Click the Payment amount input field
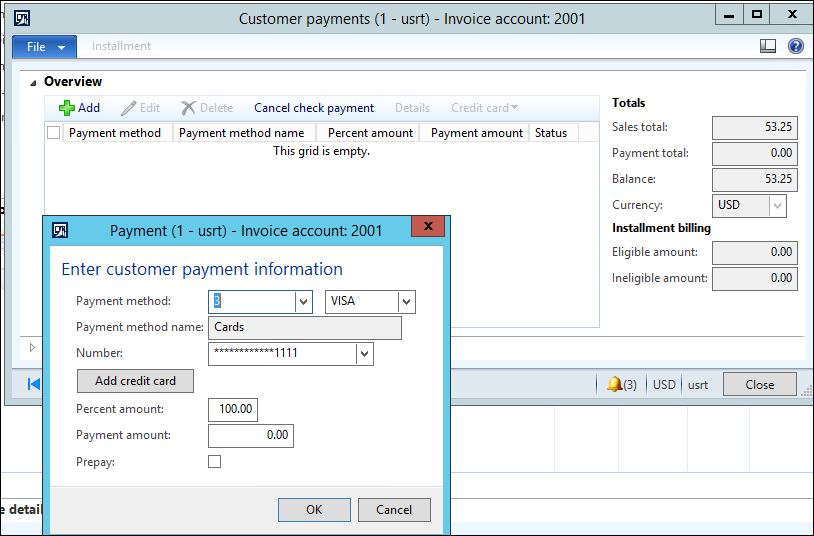Screen dimensions: 814x536 click(x=250, y=436)
